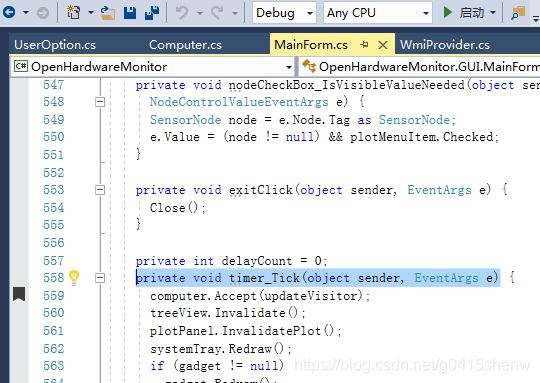Click computer.Accept(updateVisitor) on line 559

coord(257,296)
